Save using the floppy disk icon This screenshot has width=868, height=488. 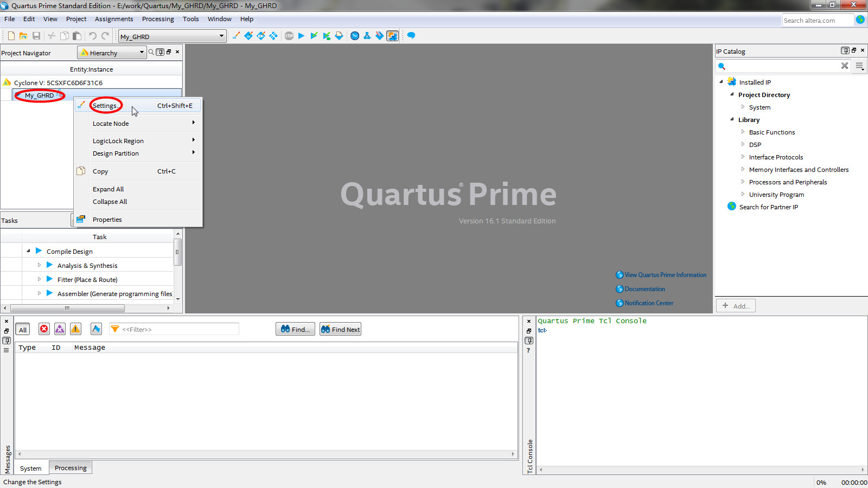tap(36, 36)
